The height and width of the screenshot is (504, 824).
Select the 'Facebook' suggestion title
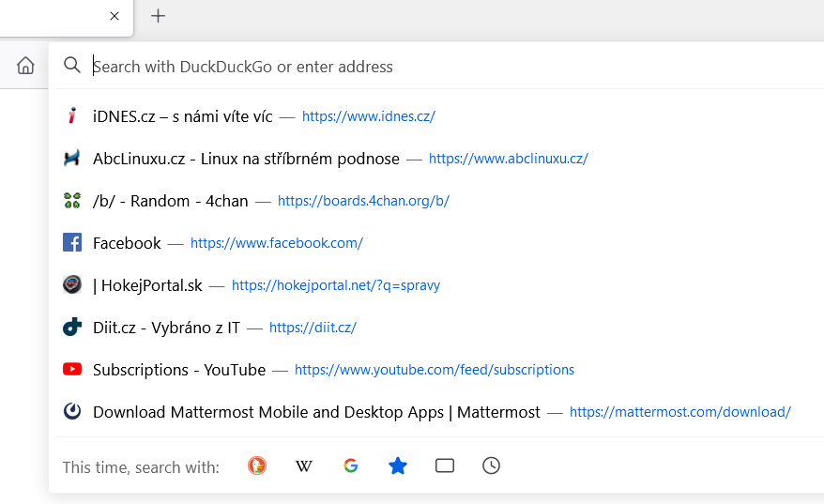[127, 243]
